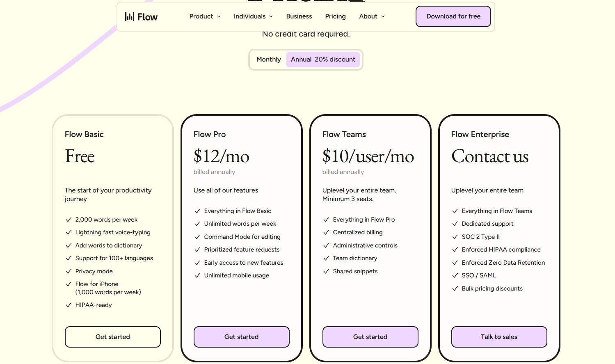Click checkmark beside Enforced Zero Data Retention

(455, 263)
